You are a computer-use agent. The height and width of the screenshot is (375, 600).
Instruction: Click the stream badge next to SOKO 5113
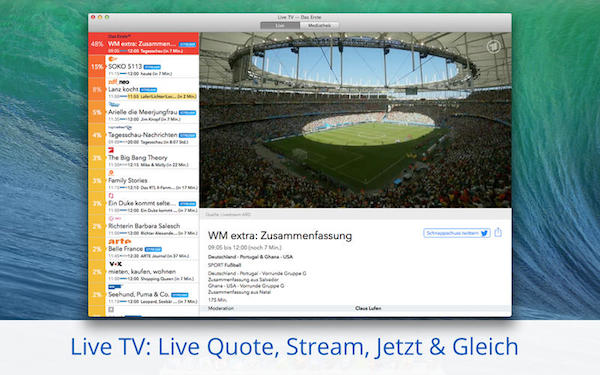pyautogui.click(x=152, y=67)
